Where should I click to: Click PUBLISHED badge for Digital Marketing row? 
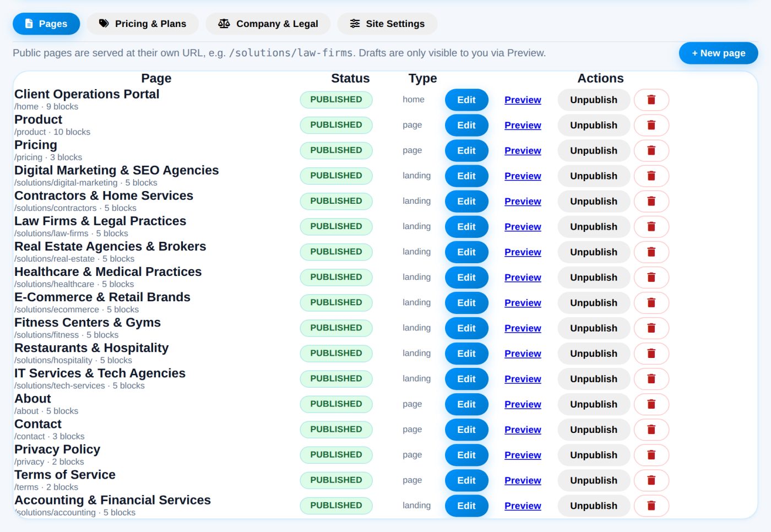pos(336,176)
